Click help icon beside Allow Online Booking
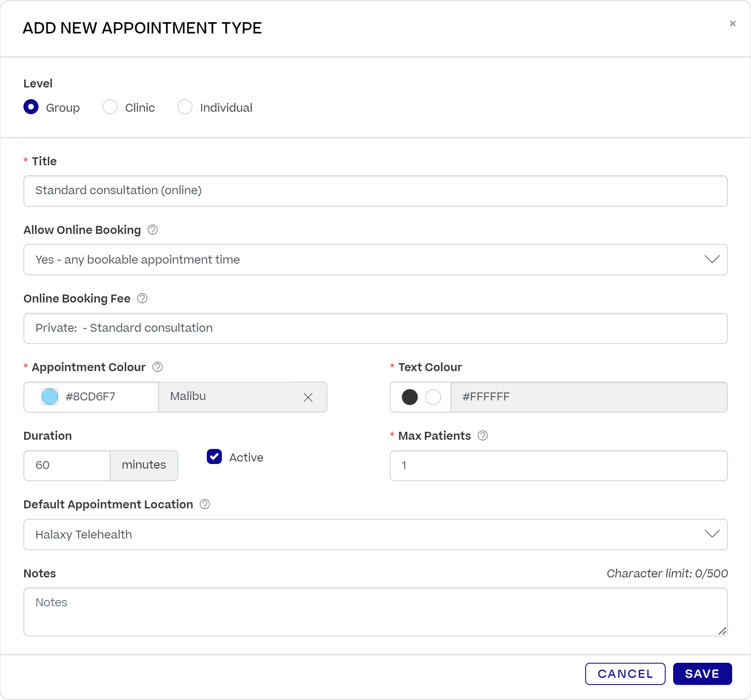Viewport: 751px width, 700px height. tap(153, 230)
